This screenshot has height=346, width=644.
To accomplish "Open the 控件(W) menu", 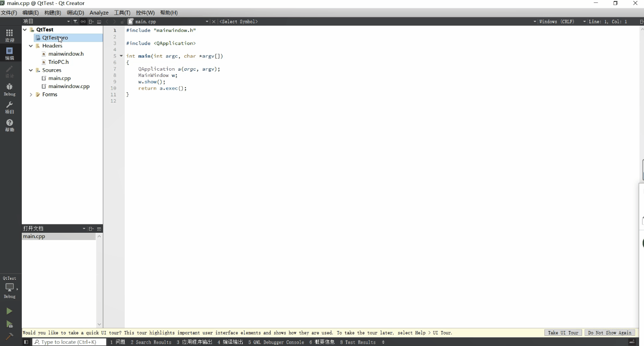I will pyautogui.click(x=145, y=13).
